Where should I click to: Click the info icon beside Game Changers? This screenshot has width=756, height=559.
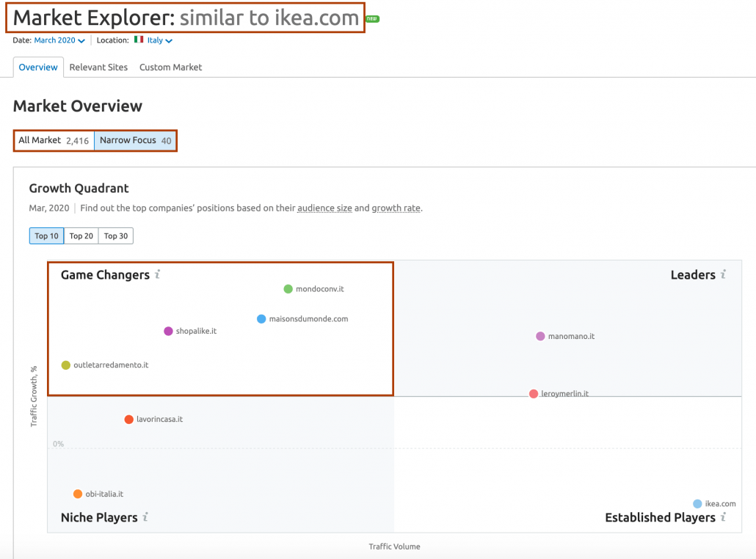158,274
